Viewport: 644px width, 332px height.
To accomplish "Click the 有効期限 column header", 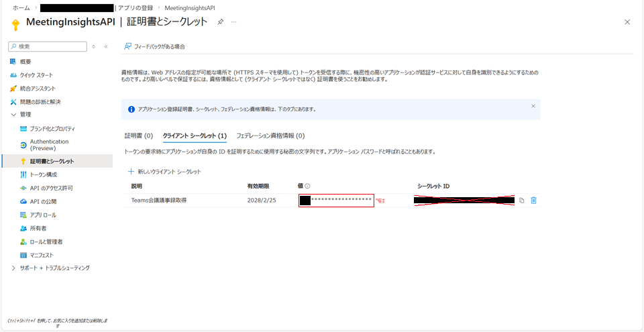I will pyautogui.click(x=258, y=186).
